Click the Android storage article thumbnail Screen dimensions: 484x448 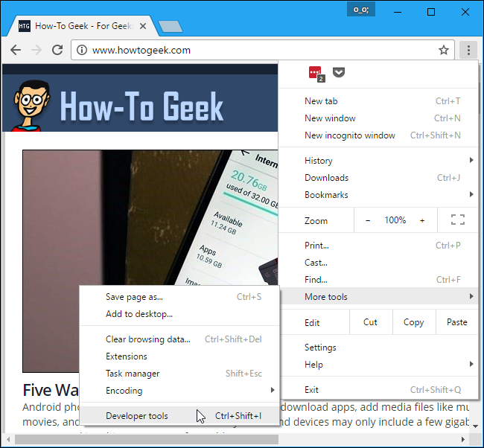150,217
